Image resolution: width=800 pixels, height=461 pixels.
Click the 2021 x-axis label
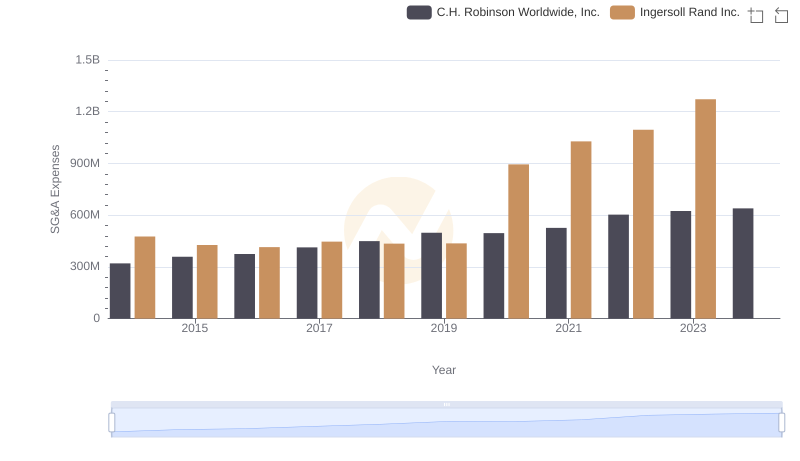(x=568, y=328)
